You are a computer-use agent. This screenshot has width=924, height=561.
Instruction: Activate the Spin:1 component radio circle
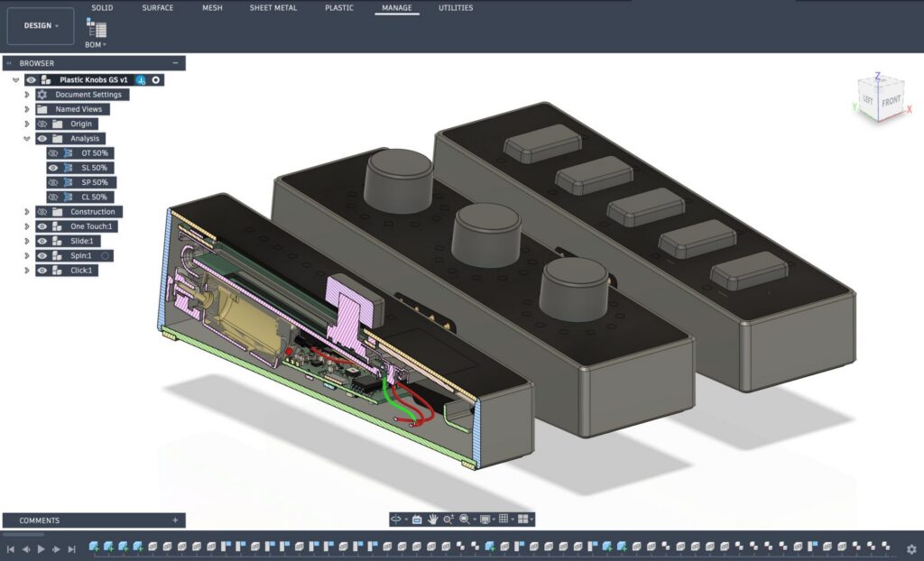click(x=105, y=256)
